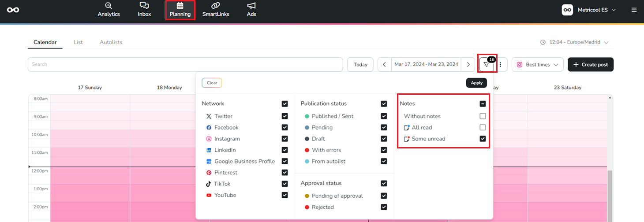Click the Metricool infinity logo
The height and width of the screenshot is (222, 644).
tap(13, 10)
